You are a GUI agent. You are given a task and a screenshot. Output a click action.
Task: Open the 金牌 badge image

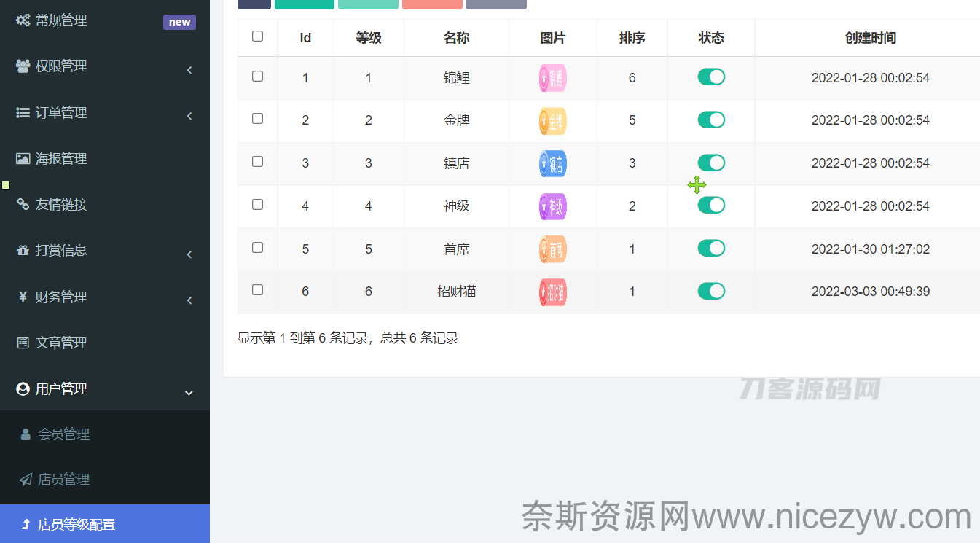pyautogui.click(x=553, y=121)
